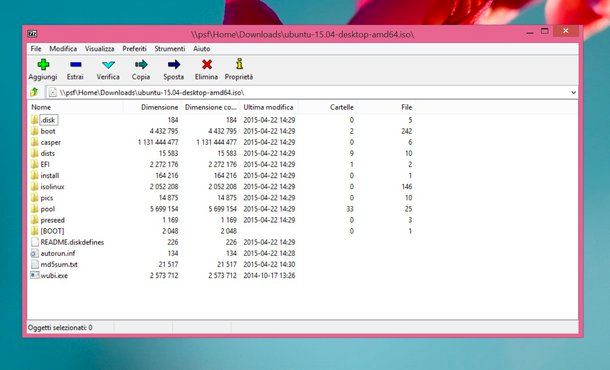The height and width of the screenshot is (370, 610).
Task: Sort by Ultima modifica column header
Action: [x=269, y=107]
